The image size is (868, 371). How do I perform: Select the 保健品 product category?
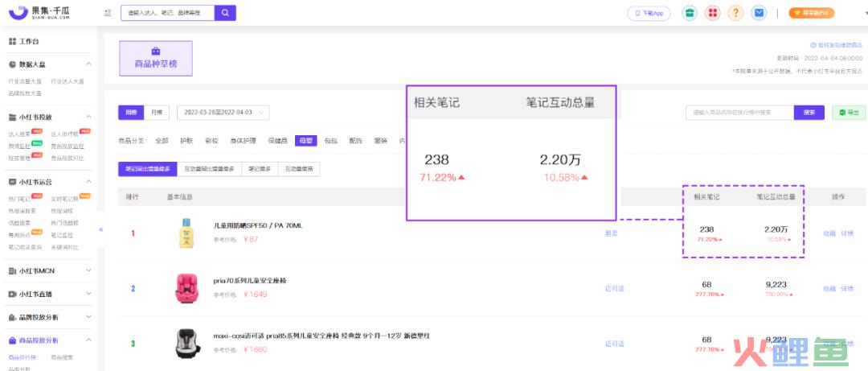(278, 141)
